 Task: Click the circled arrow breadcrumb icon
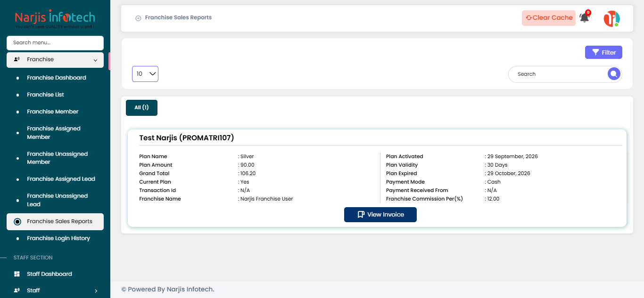pos(138,18)
